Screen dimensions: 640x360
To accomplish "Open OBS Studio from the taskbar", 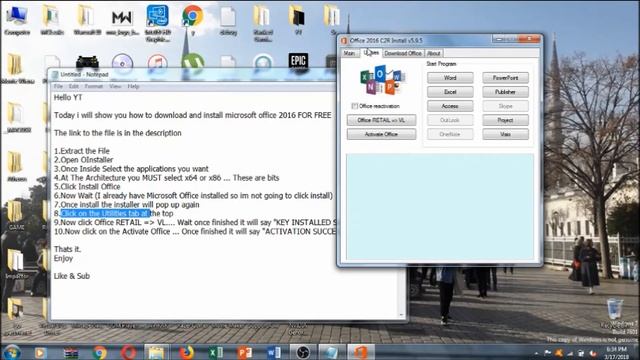I will pyautogui.click(x=303, y=352).
